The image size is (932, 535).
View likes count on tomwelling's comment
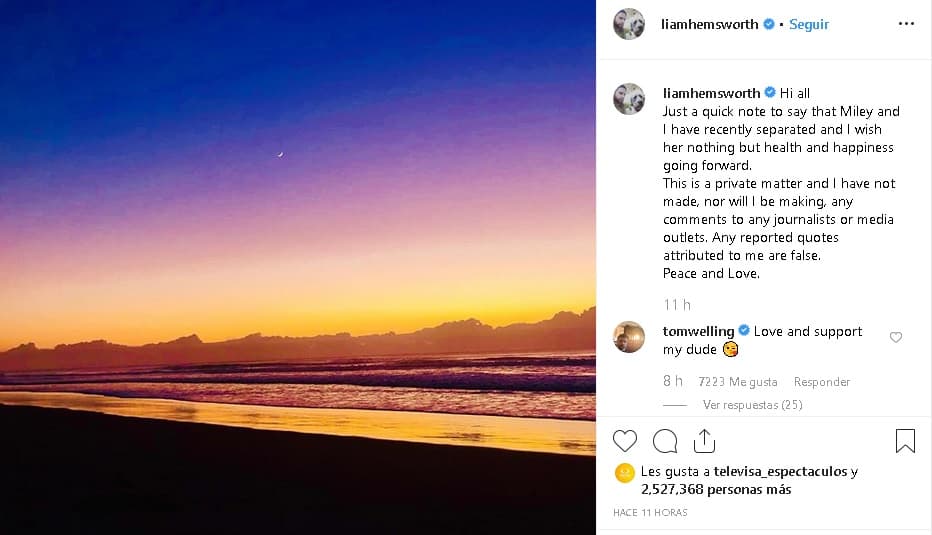pos(738,382)
